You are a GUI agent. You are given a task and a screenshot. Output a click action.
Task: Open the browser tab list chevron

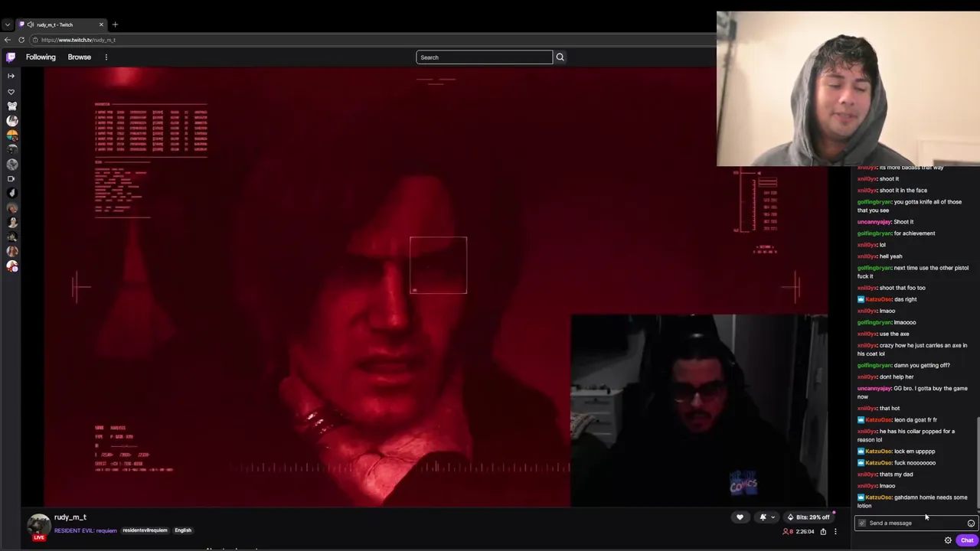pos(8,24)
